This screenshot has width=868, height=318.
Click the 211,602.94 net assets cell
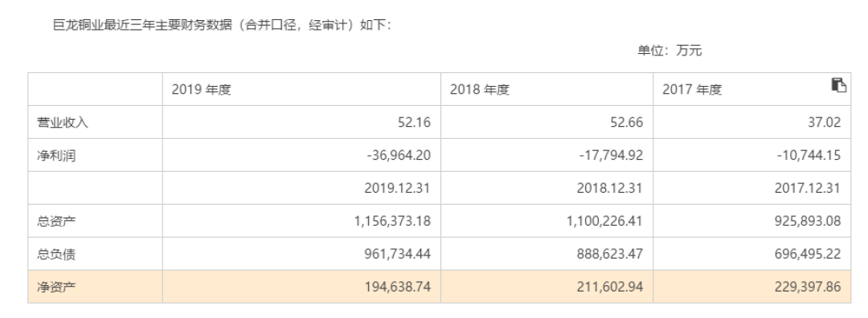pyautogui.click(x=547, y=287)
